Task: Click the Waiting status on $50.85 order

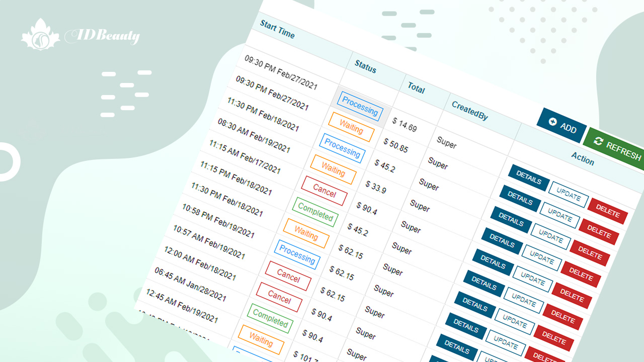Action: coord(351,127)
